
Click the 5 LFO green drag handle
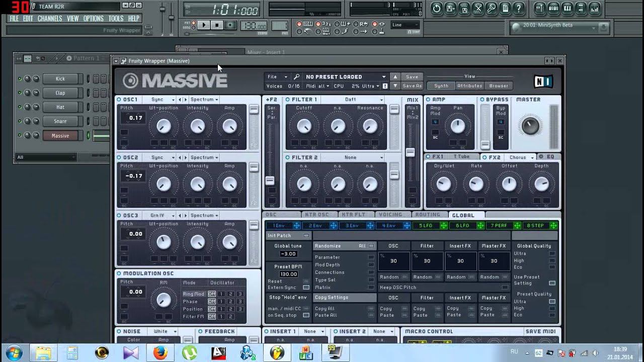pos(443,226)
